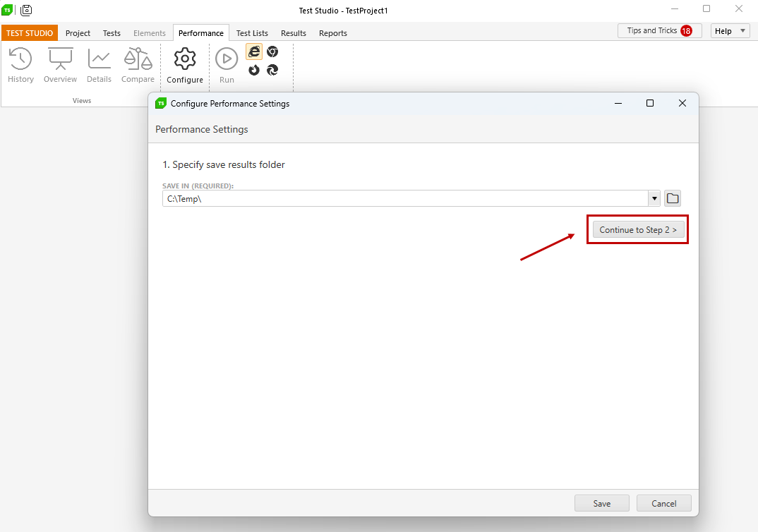Expand the Save In path dropdown
The height and width of the screenshot is (532, 758).
pos(654,198)
